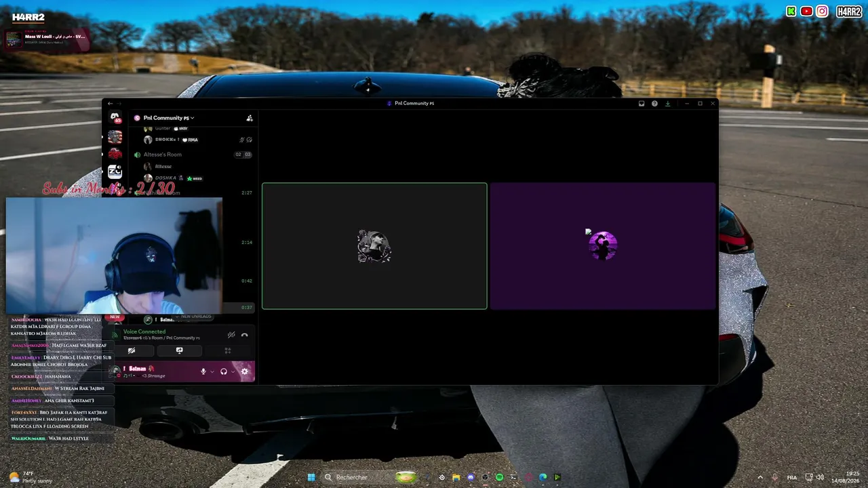Open File Explorer from the taskbar
The width and height of the screenshot is (868, 488).
tap(456, 477)
